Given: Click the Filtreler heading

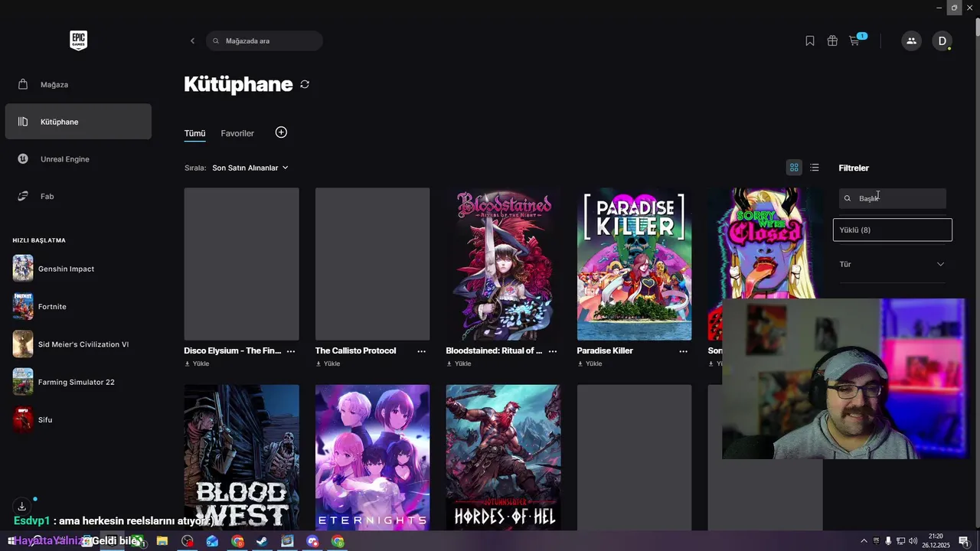Looking at the screenshot, I should tap(854, 168).
